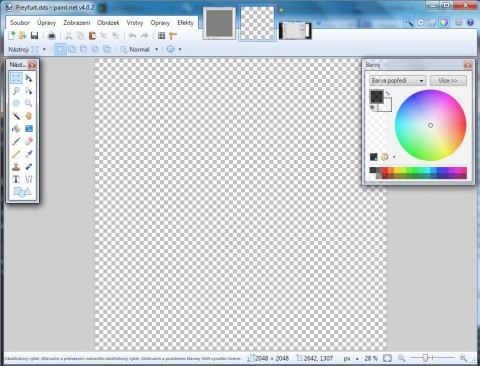Enable Replace selection mode
Viewport: 480px width, 366px height.
[60, 49]
